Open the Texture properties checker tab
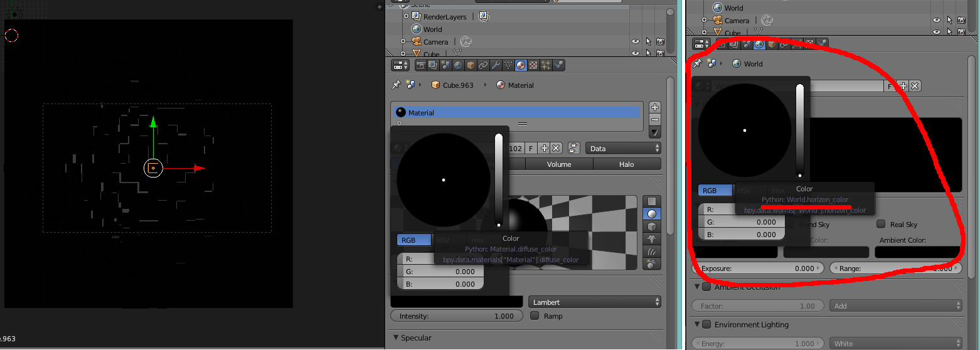 (533, 65)
